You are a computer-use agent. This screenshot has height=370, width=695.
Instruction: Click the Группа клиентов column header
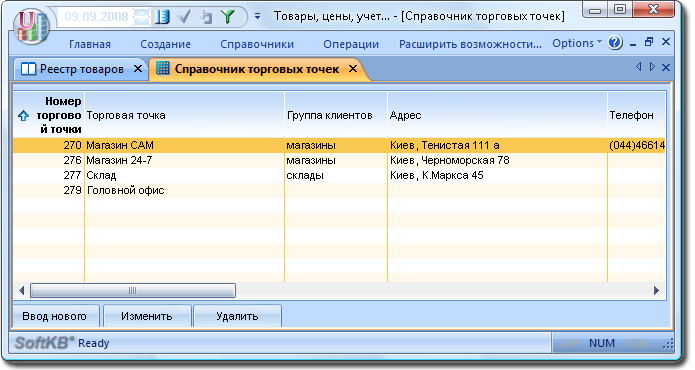coord(336,115)
